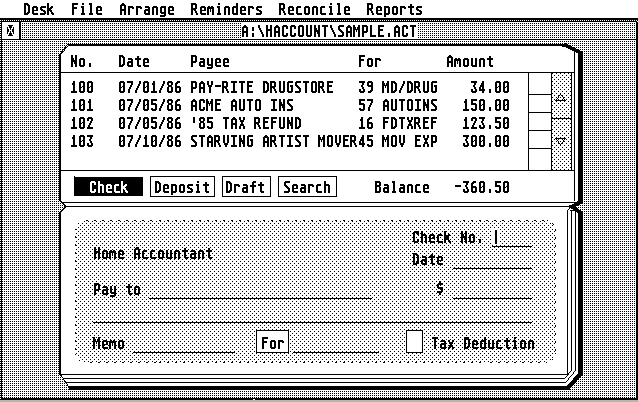Open the Reports menu
638x402 pixels.
tap(394, 9)
